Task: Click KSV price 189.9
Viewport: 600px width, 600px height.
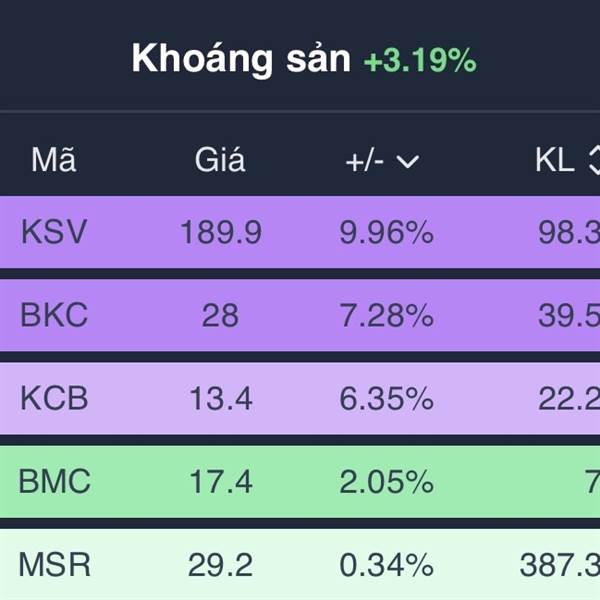Action: [x=220, y=233]
